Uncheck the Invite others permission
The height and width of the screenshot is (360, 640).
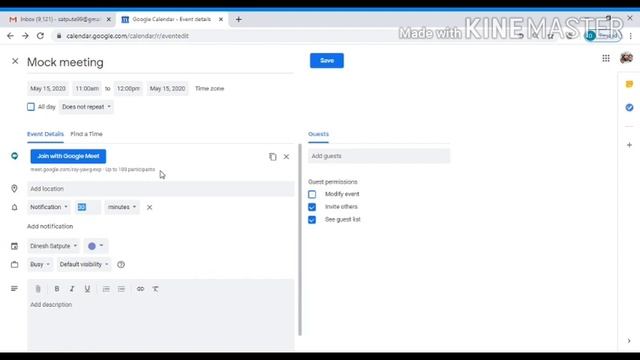click(x=312, y=207)
